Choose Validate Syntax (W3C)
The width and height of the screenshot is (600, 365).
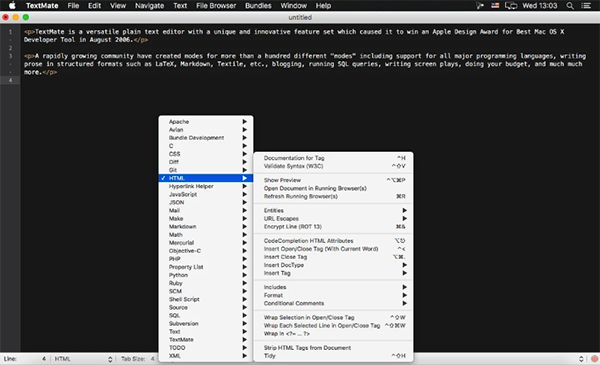(333, 166)
